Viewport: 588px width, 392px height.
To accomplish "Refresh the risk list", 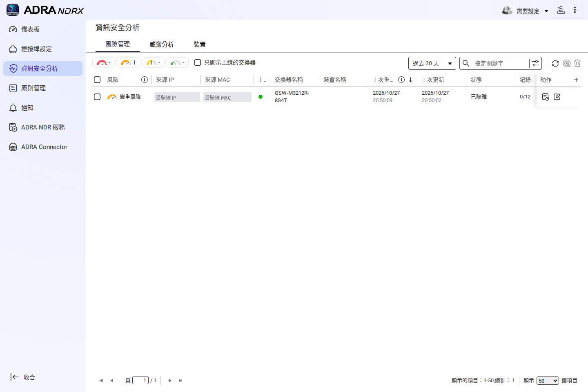I will [555, 63].
